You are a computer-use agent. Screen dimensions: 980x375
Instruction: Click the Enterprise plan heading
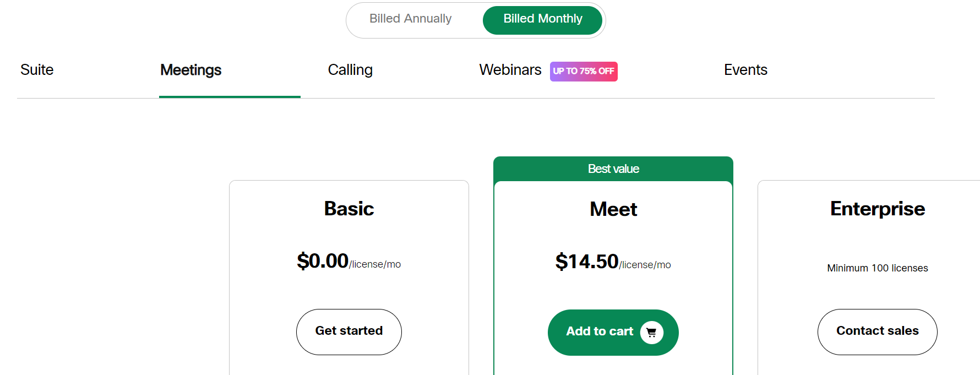pos(878,209)
